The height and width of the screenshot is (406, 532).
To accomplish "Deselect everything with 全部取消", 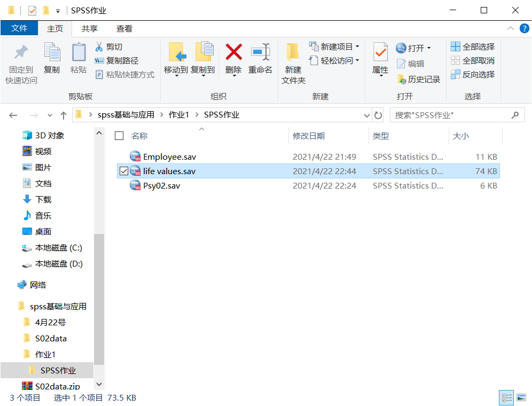I will pyautogui.click(x=473, y=60).
